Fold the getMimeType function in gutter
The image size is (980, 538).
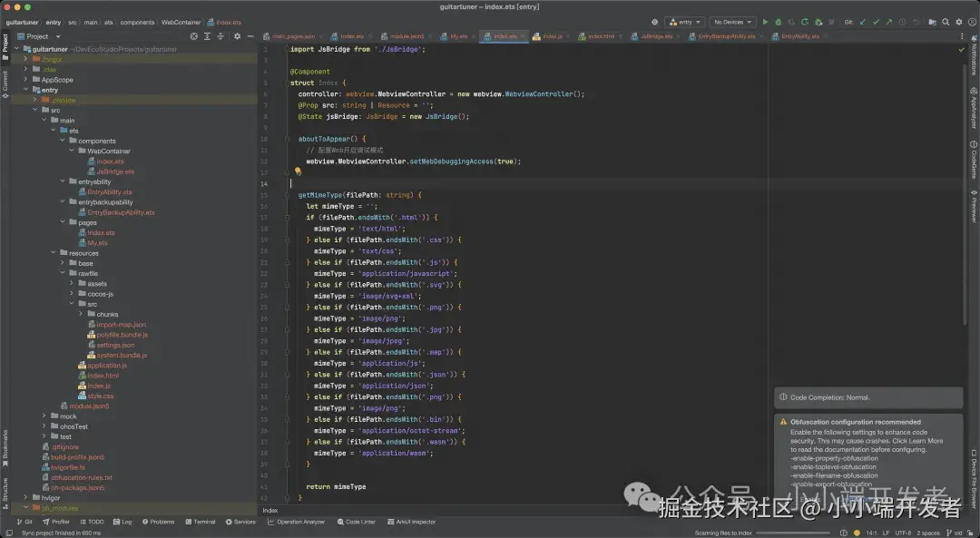(287, 195)
